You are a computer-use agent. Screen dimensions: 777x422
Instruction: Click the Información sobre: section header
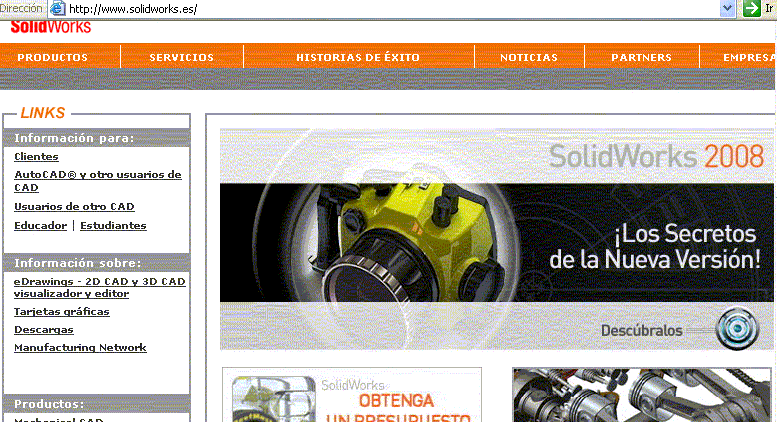pos(97,263)
